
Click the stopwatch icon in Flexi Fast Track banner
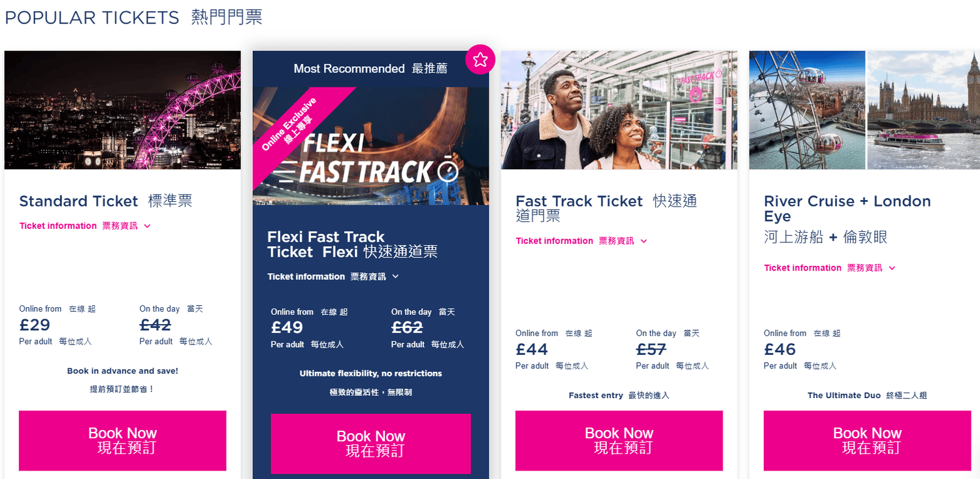448,171
